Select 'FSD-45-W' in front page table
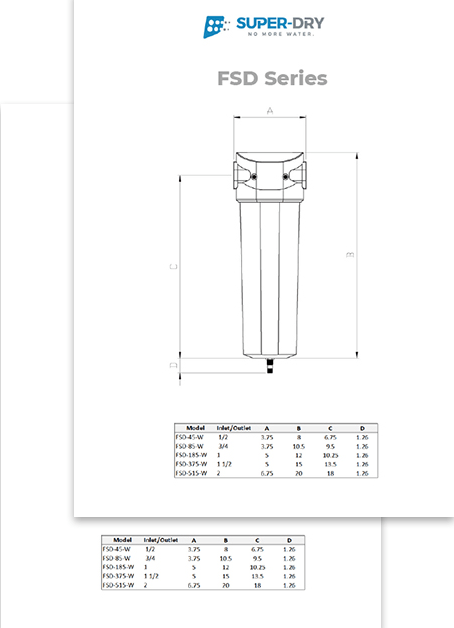This screenshot has width=454, height=628. point(189,437)
